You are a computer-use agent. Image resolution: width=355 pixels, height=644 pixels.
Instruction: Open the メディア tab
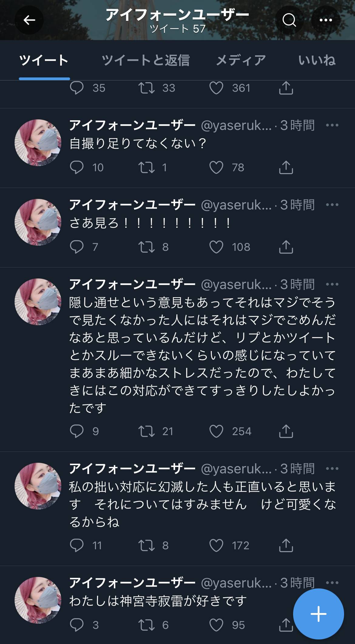(241, 60)
